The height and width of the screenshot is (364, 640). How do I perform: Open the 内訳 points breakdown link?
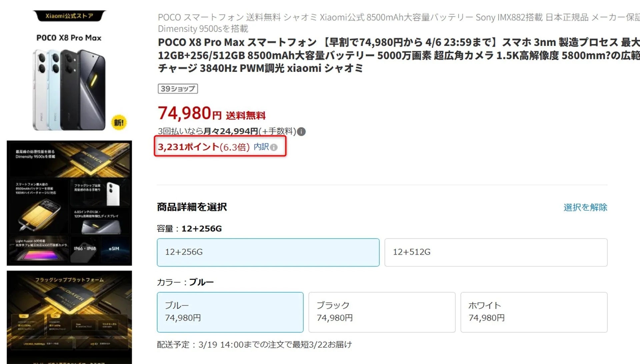(x=261, y=147)
